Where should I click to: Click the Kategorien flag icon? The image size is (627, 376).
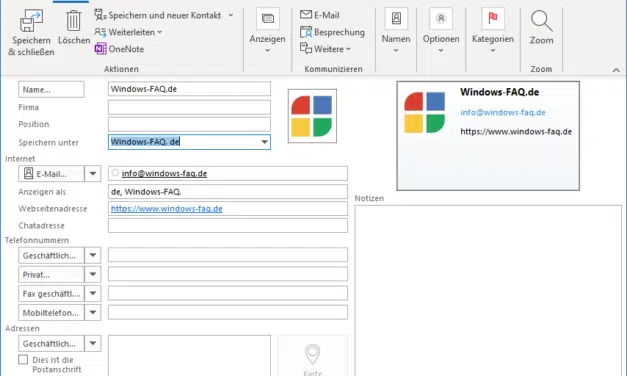point(493,18)
